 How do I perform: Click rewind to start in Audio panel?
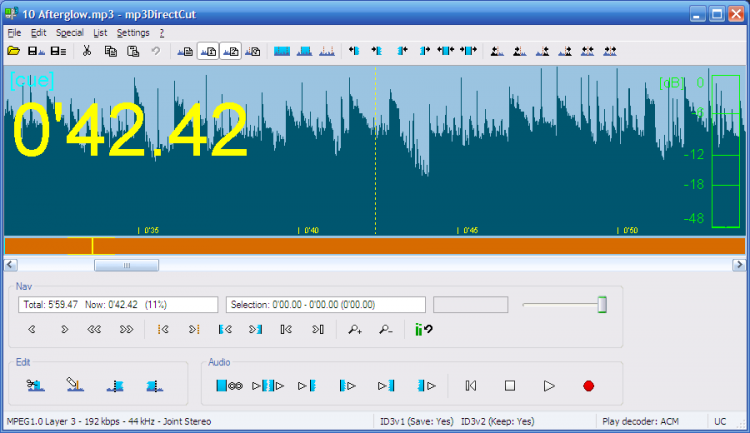pos(471,385)
